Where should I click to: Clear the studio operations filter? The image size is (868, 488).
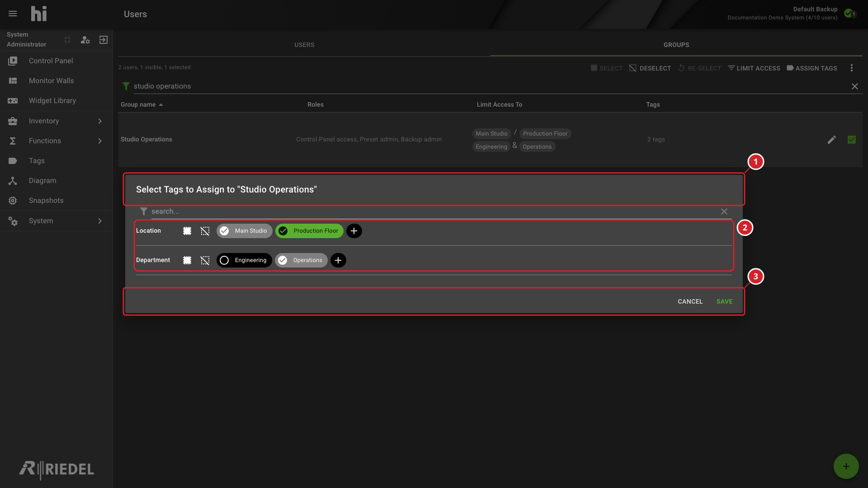(x=854, y=86)
